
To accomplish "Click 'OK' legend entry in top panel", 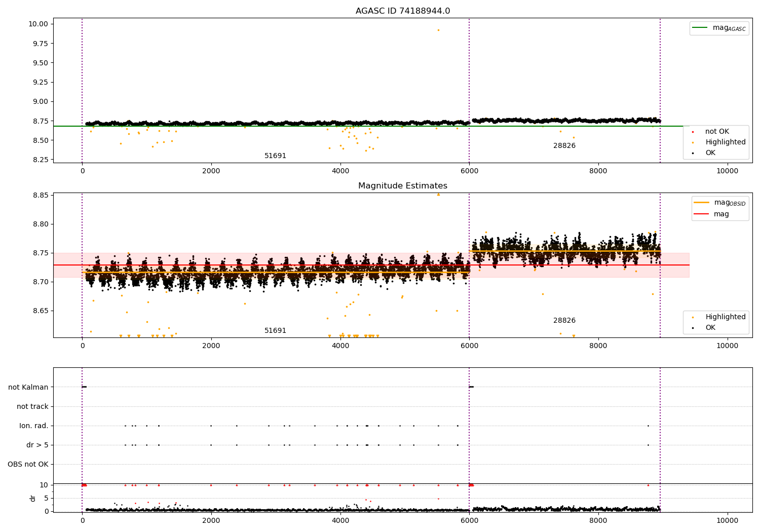I will (704, 153).
